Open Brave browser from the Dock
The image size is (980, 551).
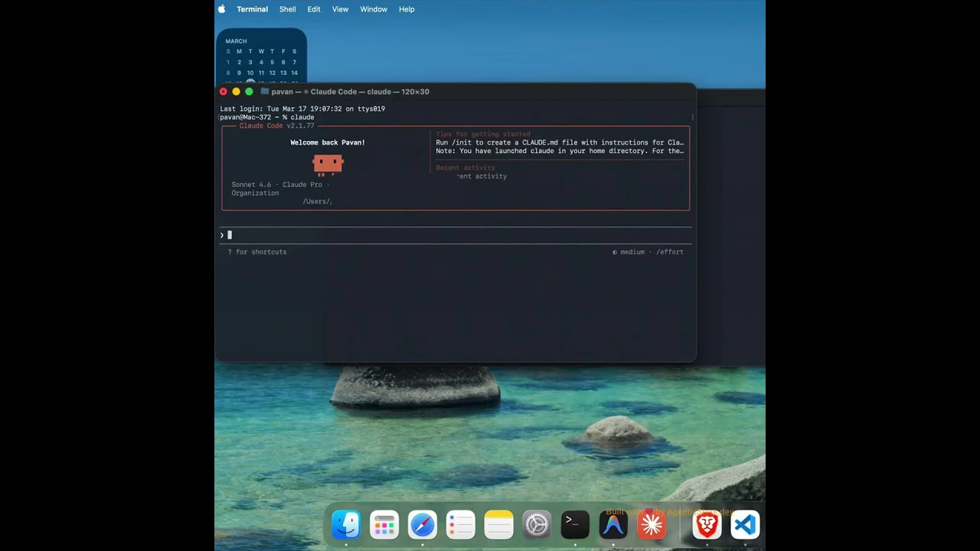tap(707, 525)
